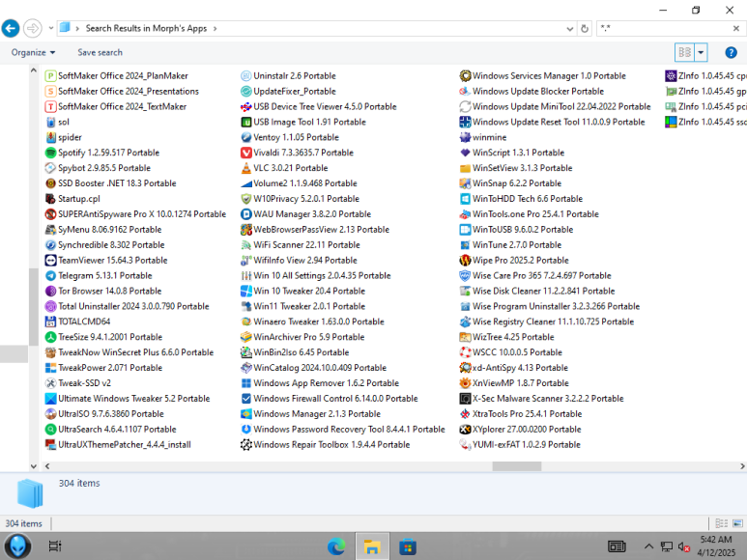Click the File Explorer taskbar button
The width and height of the screenshot is (747, 560).
click(x=372, y=546)
